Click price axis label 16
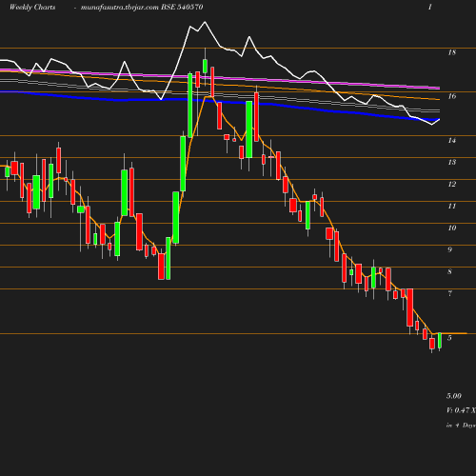476x476 pixels. (x=452, y=96)
